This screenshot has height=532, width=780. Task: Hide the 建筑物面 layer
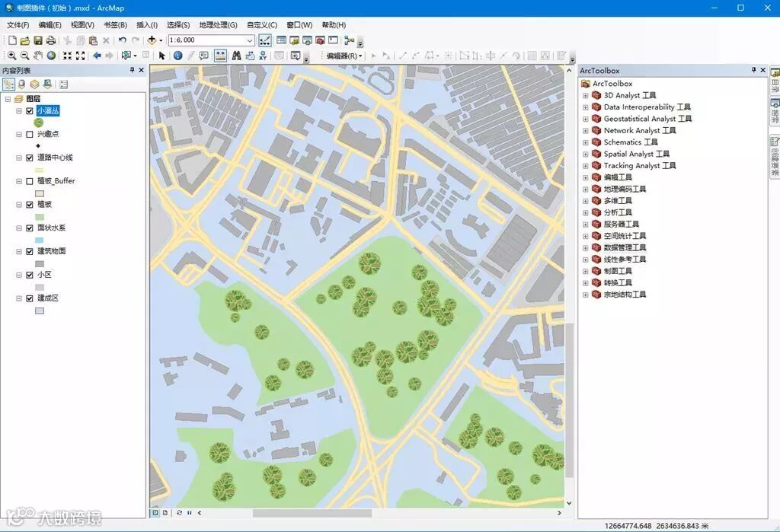pyautogui.click(x=30, y=252)
